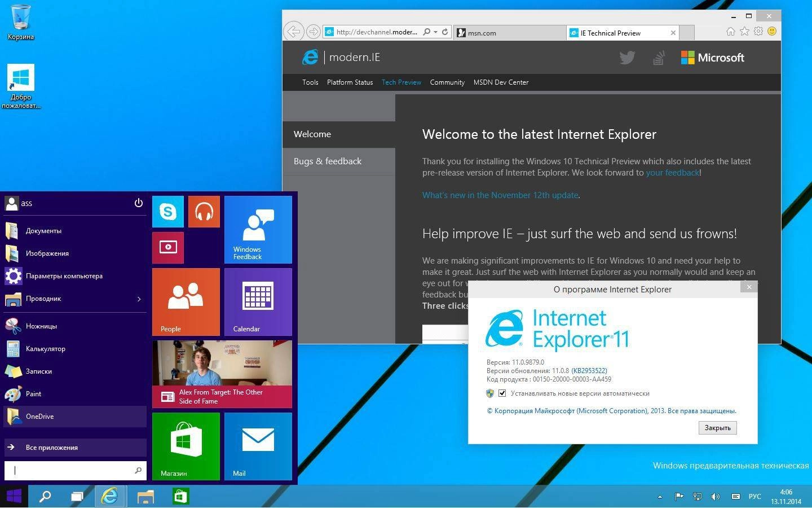
Task: Open Platform Status navigation item
Action: pyautogui.click(x=350, y=82)
